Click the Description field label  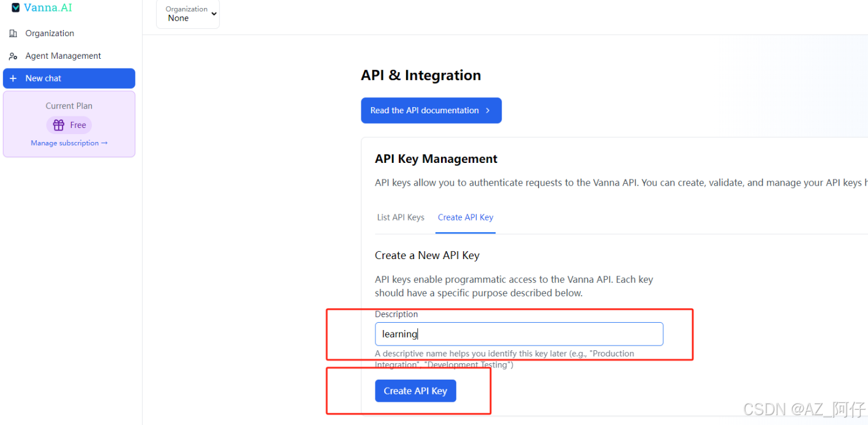pos(396,314)
